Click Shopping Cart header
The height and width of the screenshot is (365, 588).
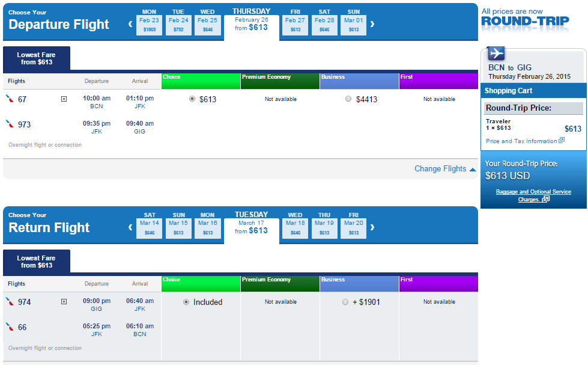pyautogui.click(x=533, y=91)
